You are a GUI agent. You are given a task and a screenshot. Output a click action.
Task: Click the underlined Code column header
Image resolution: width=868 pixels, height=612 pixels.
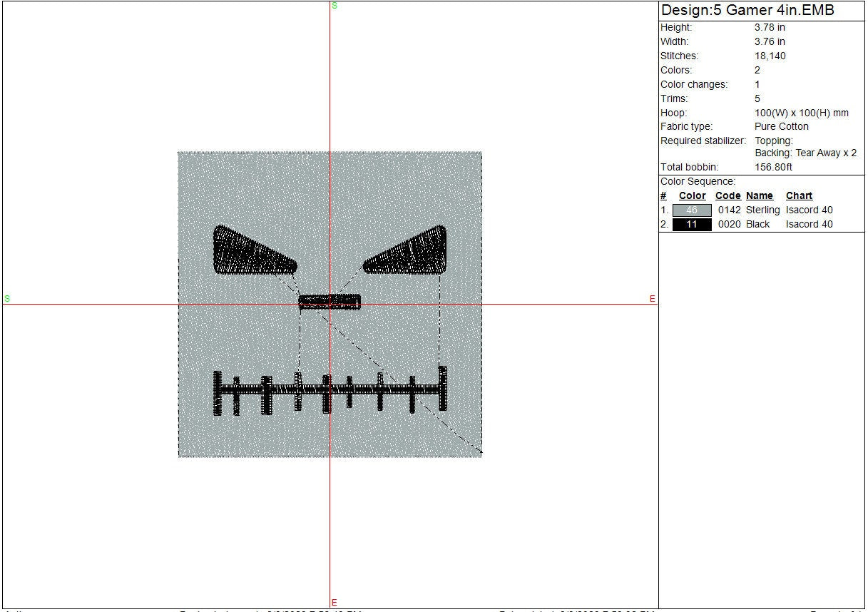point(728,196)
